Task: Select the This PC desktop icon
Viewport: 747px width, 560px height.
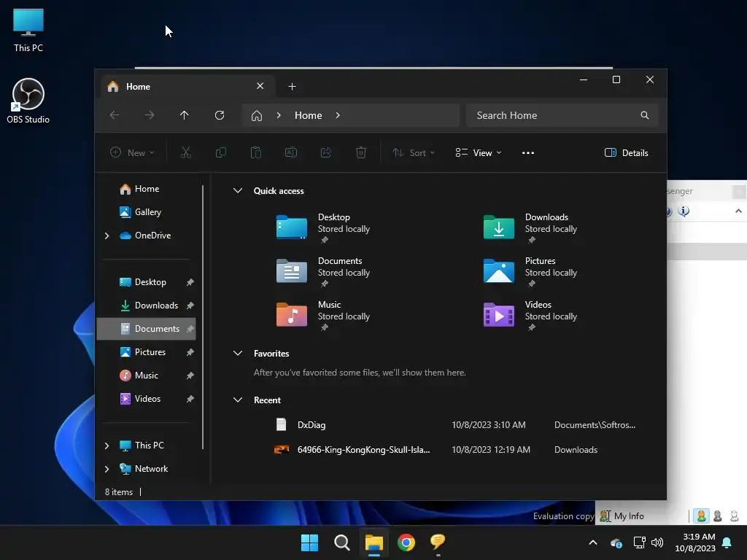Action: pyautogui.click(x=28, y=31)
